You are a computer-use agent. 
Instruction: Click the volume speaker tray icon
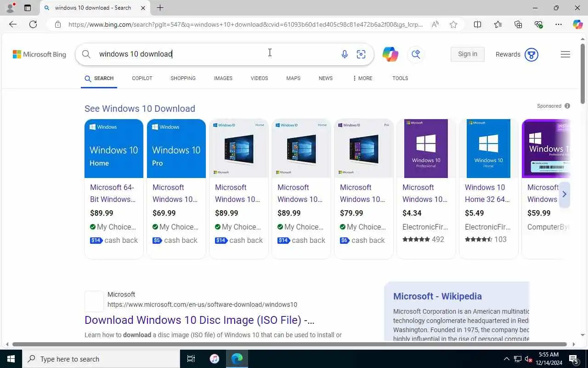pyautogui.click(x=528, y=359)
